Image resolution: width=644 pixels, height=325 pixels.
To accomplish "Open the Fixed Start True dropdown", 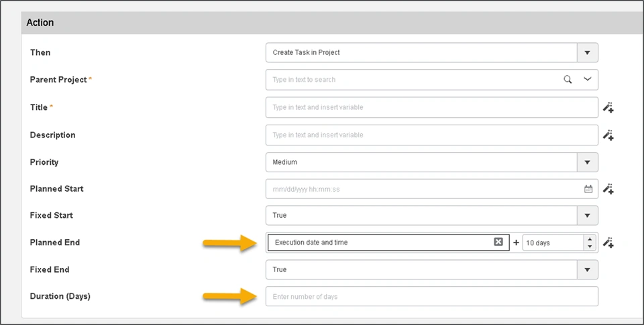I will [x=587, y=215].
